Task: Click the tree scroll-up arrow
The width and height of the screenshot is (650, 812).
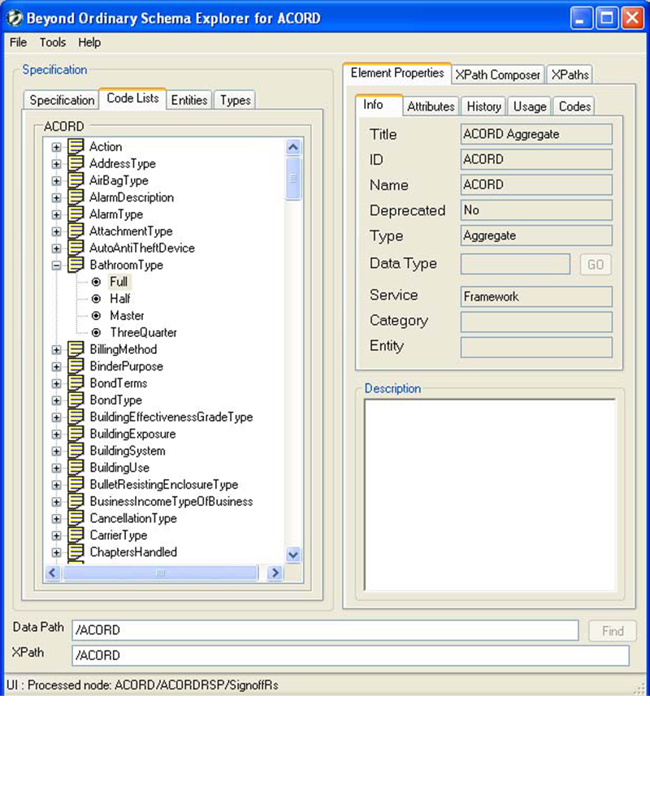Action: click(293, 148)
